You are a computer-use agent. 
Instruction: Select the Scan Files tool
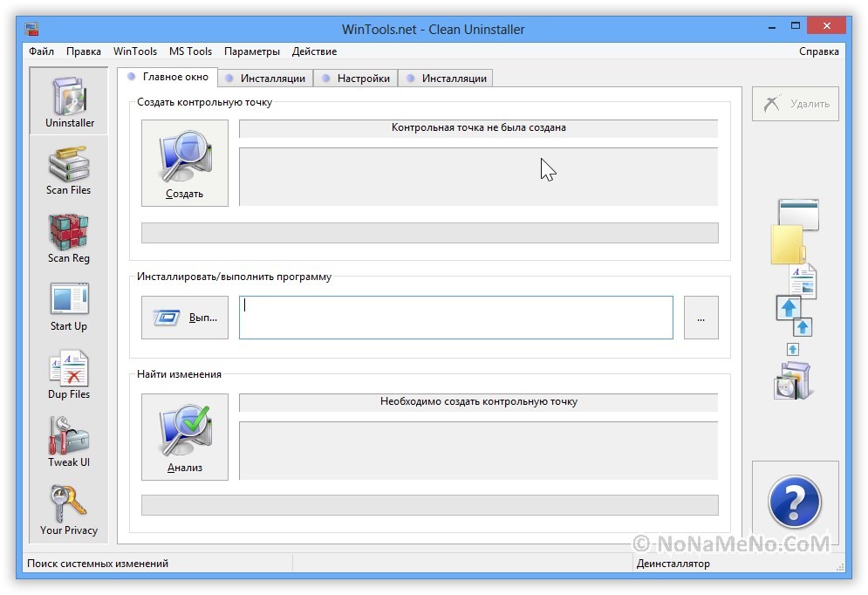click(x=69, y=170)
